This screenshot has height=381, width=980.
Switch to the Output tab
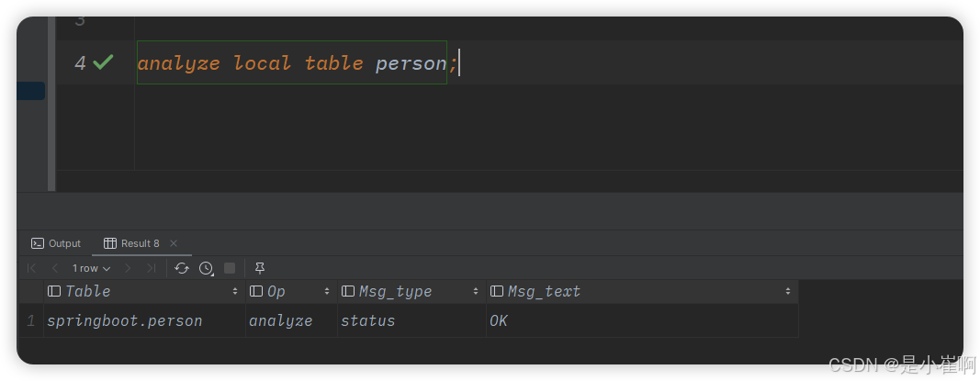pos(56,243)
